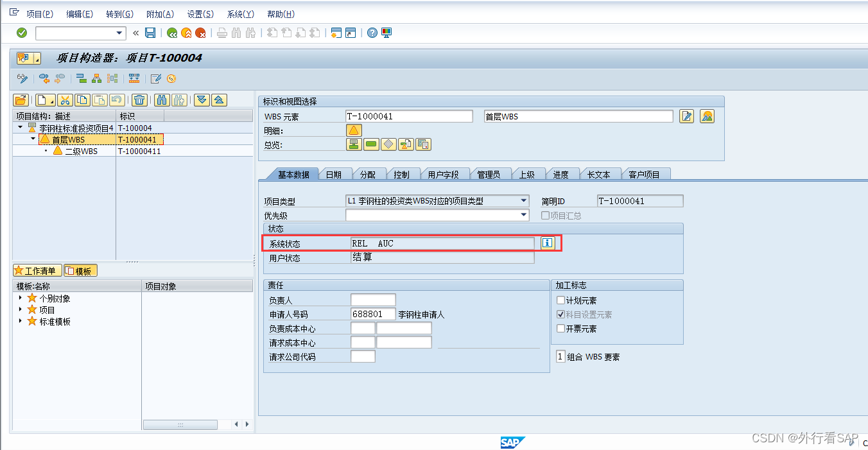868x450 pixels.
Task: Uncheck the 科目设置元素 checkbox
Action: (560, 314)
